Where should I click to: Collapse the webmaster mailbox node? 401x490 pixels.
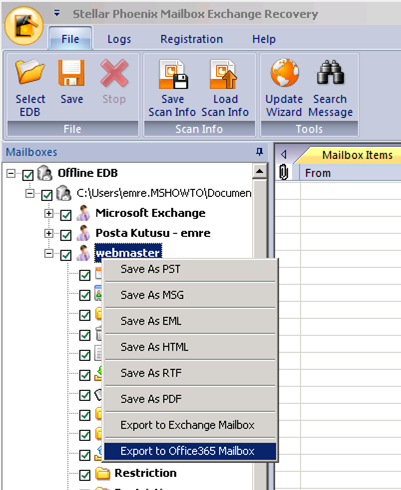coord(49,254)
